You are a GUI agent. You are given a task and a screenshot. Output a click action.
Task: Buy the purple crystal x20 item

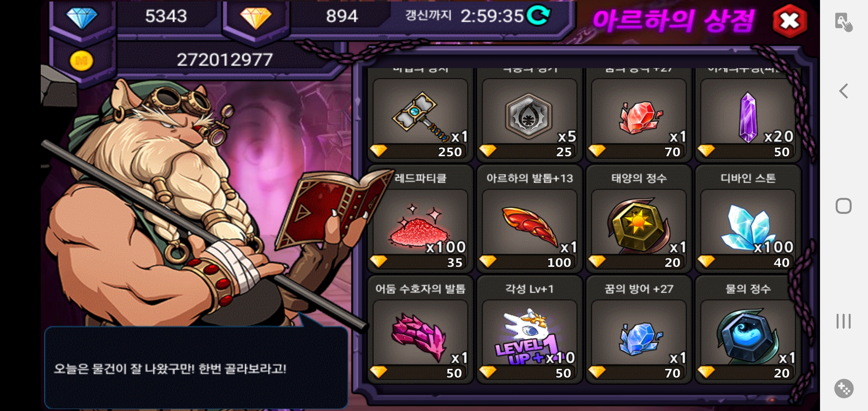tap(748, 114)
